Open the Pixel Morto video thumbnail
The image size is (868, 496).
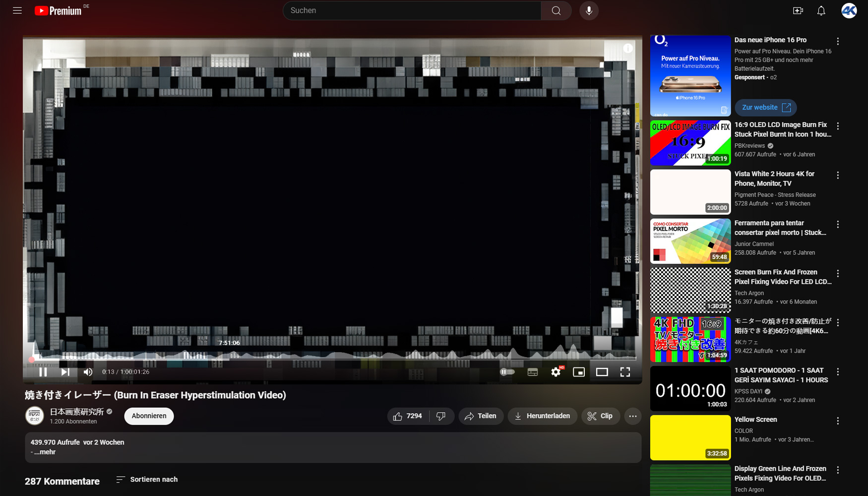coord(690,241)
